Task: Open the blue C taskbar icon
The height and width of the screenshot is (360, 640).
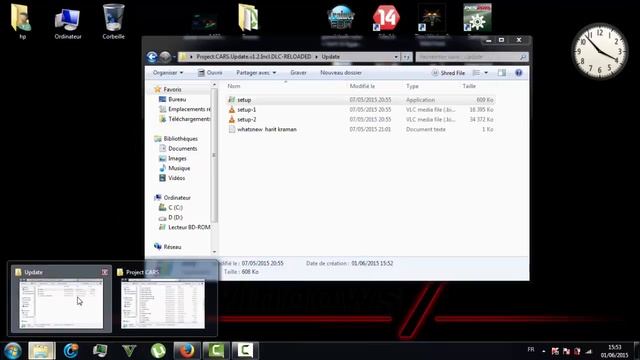Action: click(x=71, y=351)
